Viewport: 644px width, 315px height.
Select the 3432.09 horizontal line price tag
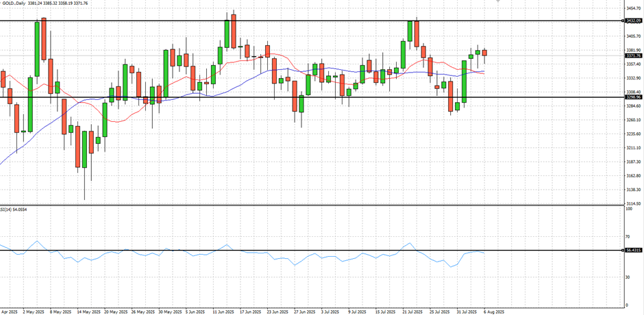pyautogui.click(x=634, y=21)
